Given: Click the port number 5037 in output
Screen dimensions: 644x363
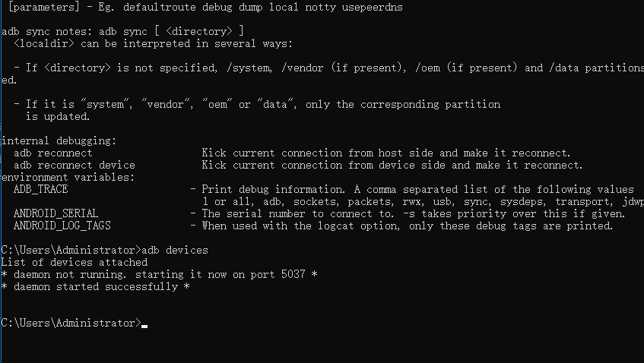Looking at the screenshot, I should [x=293, y=274].
